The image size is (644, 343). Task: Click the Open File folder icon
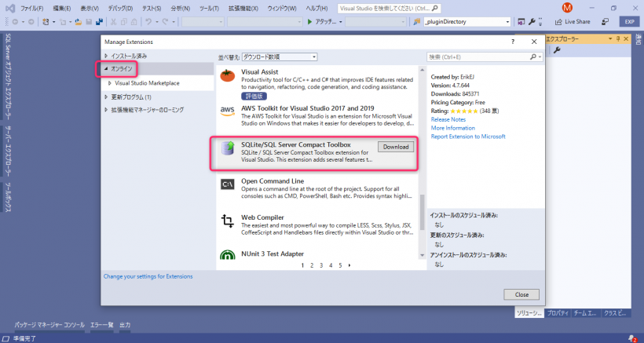(x=78, y=22)
